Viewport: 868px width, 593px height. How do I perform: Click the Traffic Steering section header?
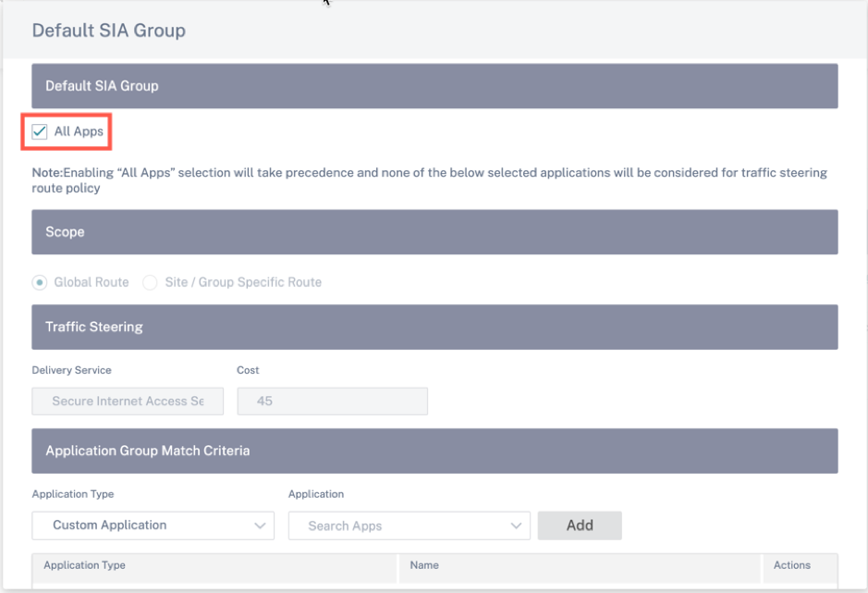coord(434,327)
